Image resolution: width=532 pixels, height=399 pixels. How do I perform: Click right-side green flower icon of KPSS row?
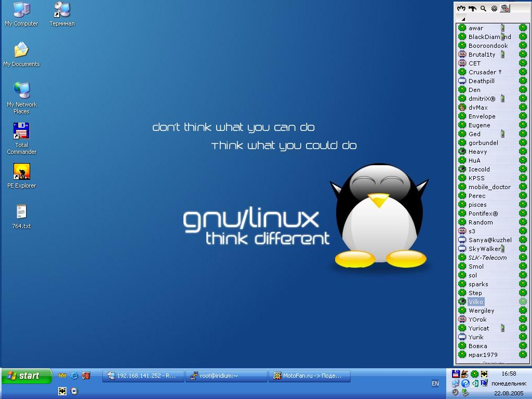(x=523, y=178)
